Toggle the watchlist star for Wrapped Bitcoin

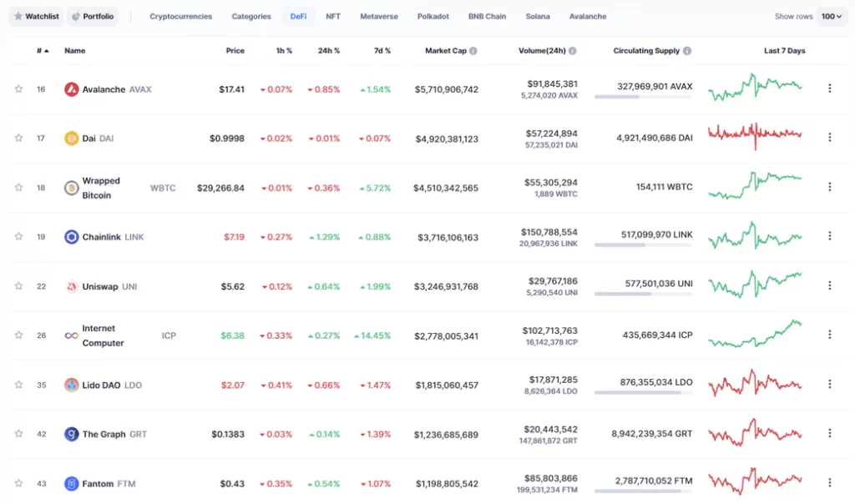pyautogui.click(x=18, y=188)
